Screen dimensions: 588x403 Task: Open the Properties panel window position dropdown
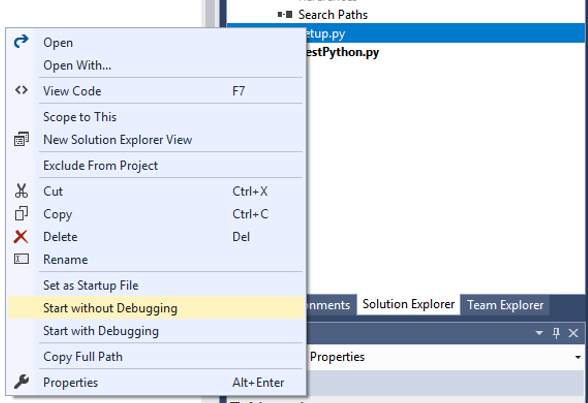tap(539, 333)
